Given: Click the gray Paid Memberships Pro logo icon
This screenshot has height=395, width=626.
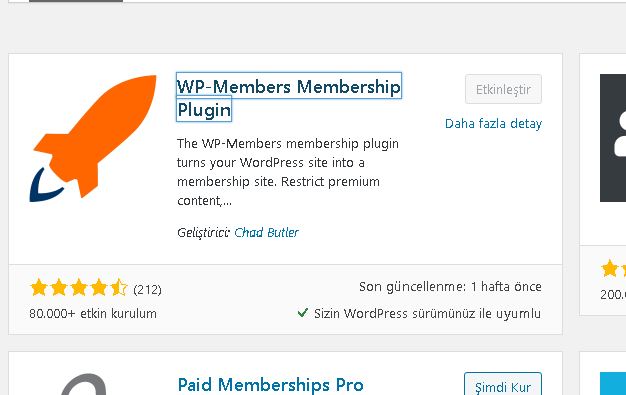Looking at the screenshot, I should coord(84,384).
